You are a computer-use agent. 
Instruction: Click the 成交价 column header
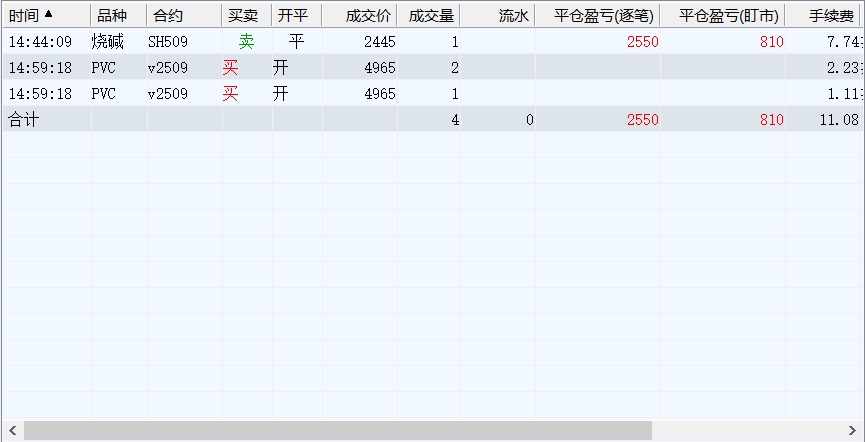coord(359,15)
